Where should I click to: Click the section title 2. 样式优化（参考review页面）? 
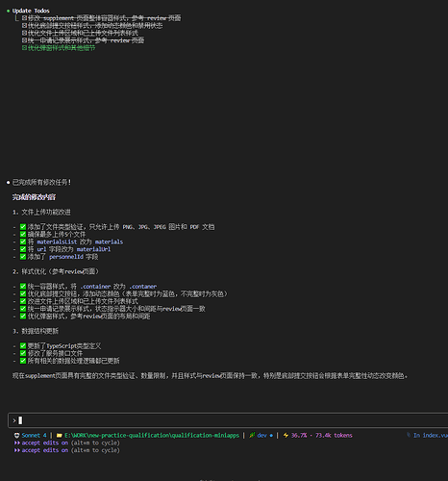(x=56, y=271)
